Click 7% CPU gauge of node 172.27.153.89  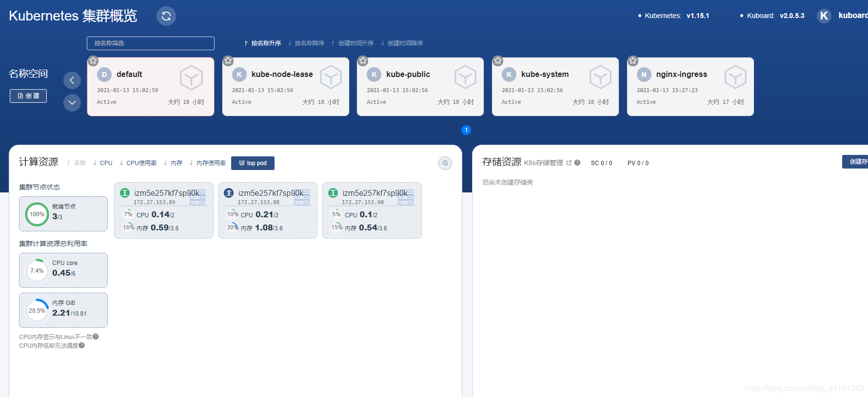128,214
